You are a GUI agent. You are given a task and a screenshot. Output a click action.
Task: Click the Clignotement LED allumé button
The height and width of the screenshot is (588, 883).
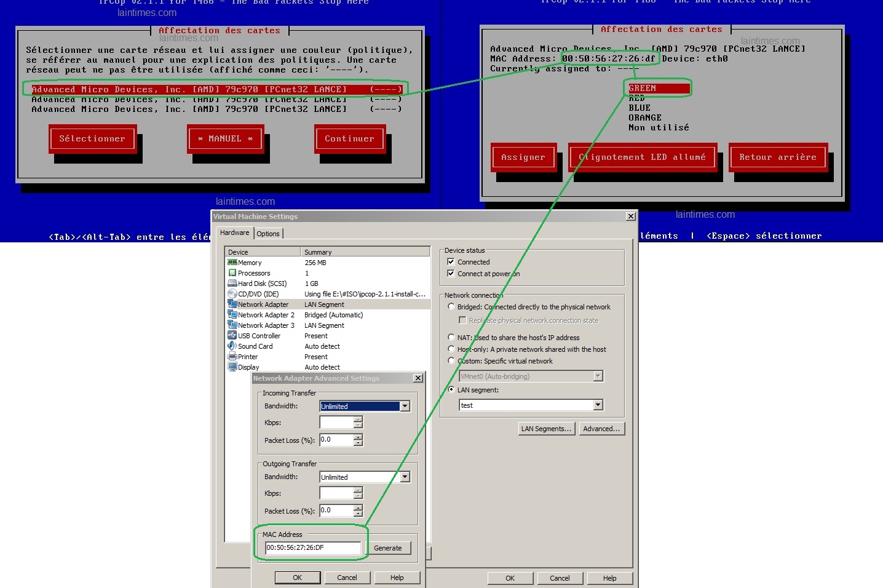(x=643, y=157)
